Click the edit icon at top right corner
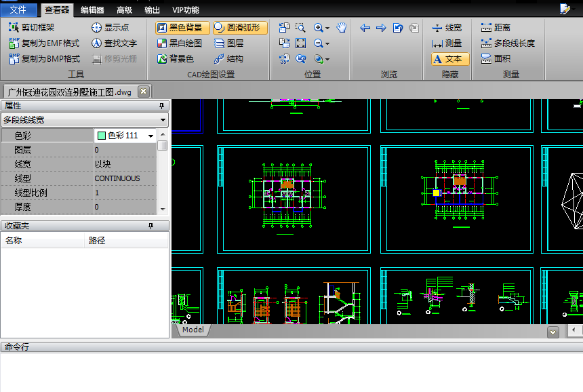This screenshot has height=392, width=583. (x=565, y=9)
